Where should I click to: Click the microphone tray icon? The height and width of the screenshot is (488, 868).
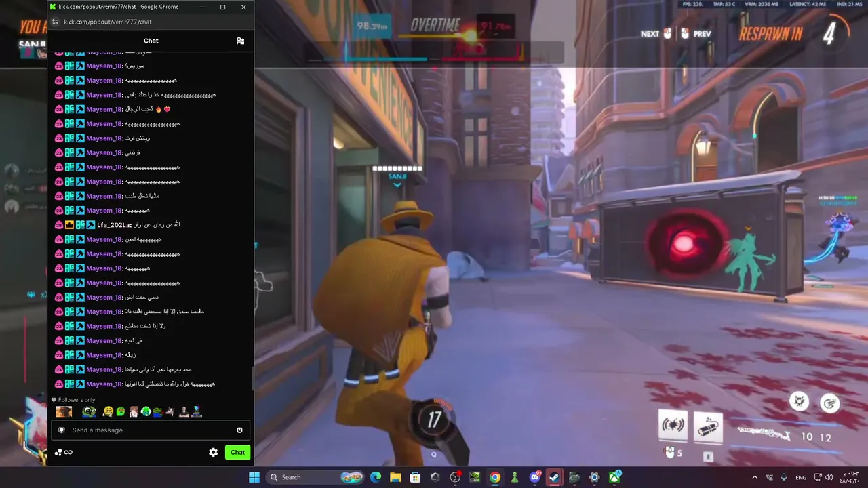tap(784, 477)
